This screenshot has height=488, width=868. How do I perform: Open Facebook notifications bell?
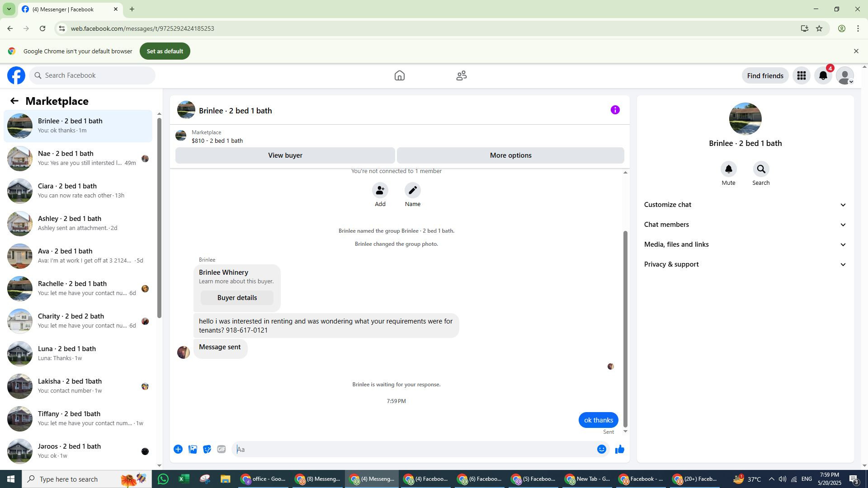point(823,76)
